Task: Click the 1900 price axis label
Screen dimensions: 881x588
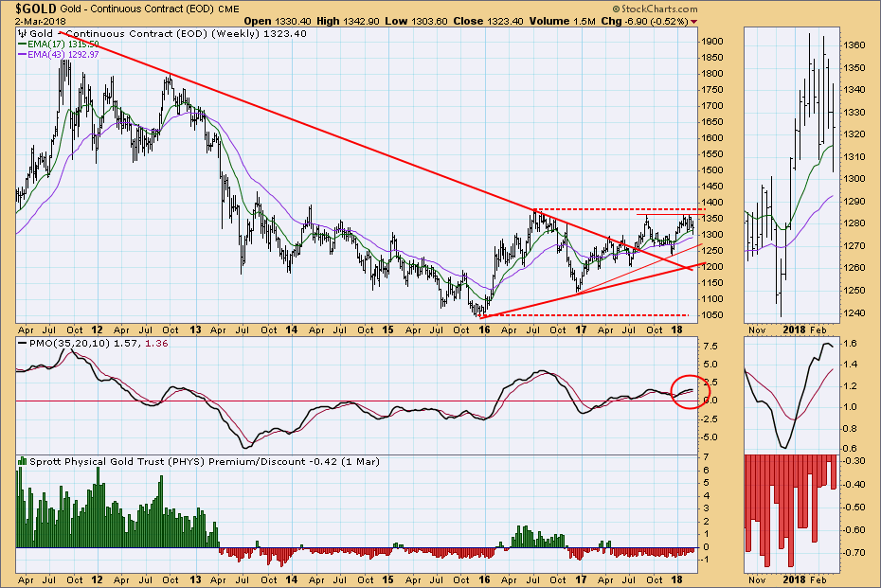Action: pyautogui.click(x=711, y=42)
